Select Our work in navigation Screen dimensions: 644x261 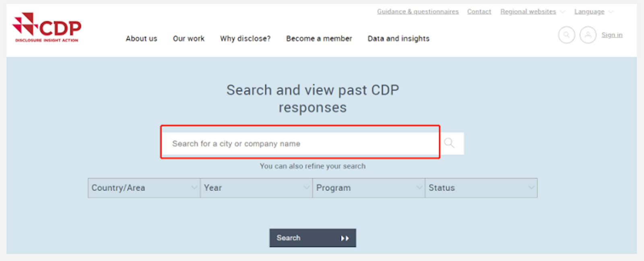(x=189, y=39)
